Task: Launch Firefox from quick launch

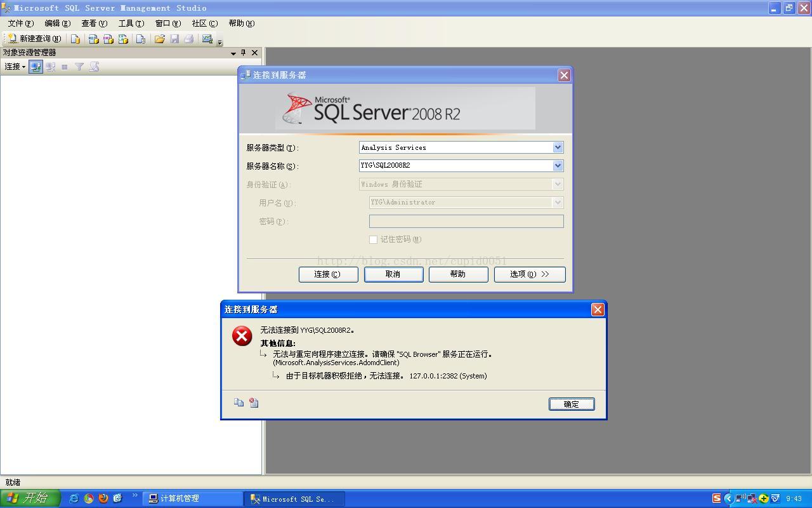Action: pyautogui.click(x=103, y=498)
